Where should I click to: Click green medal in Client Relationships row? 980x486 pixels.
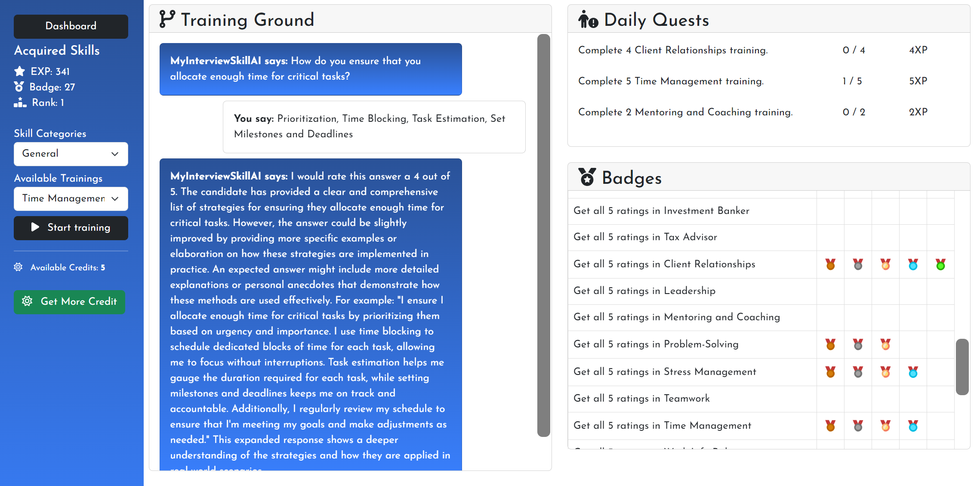(x=940, y=264)
